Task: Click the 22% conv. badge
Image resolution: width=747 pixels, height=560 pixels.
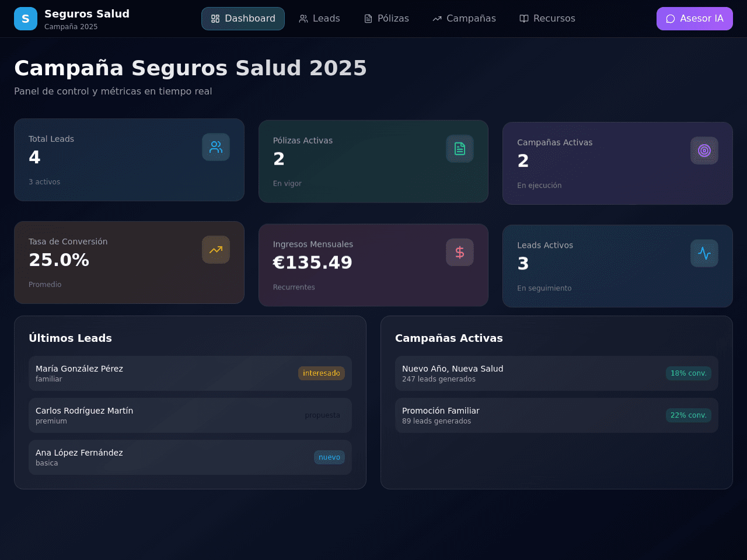Action: click(x=689, y=415)
